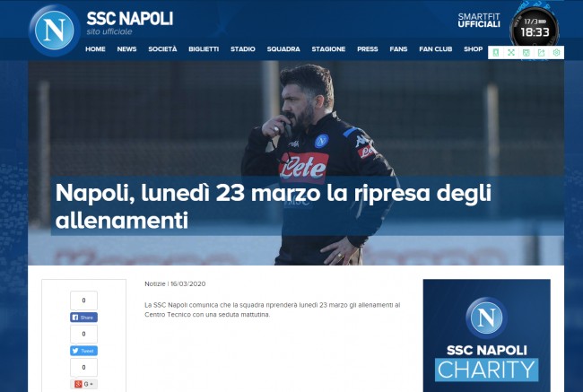Open the HOME menu item
This screenshot has height=392, width=583.
[95, 49]
